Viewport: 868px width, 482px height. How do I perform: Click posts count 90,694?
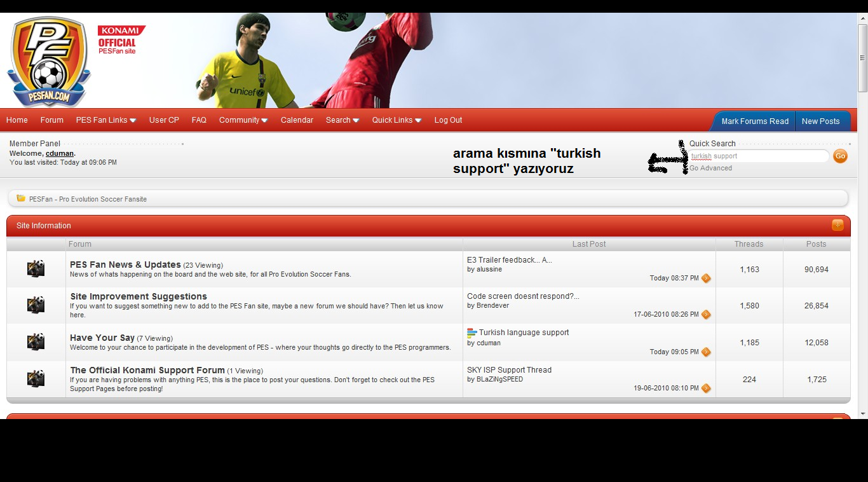(x=817, y=270)
